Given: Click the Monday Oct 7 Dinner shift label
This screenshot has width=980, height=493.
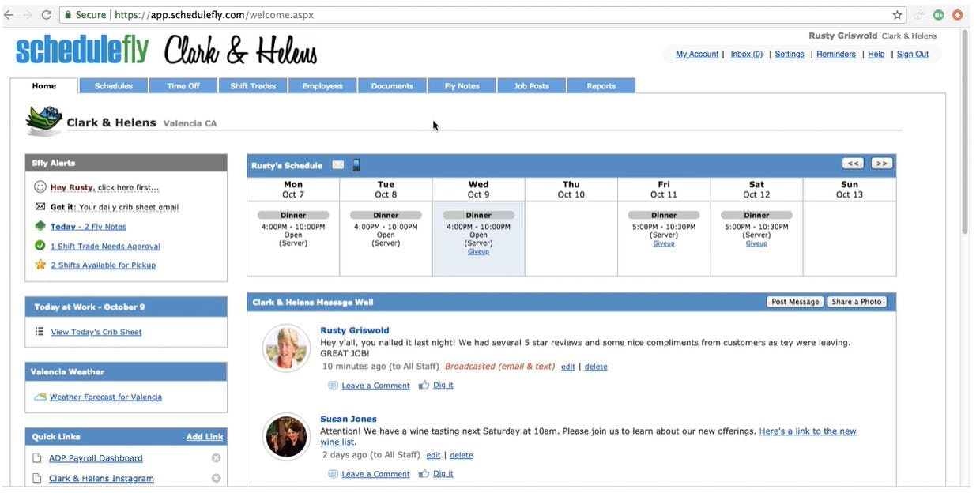Looking at the screenshot, I should [x=293, y=215].
